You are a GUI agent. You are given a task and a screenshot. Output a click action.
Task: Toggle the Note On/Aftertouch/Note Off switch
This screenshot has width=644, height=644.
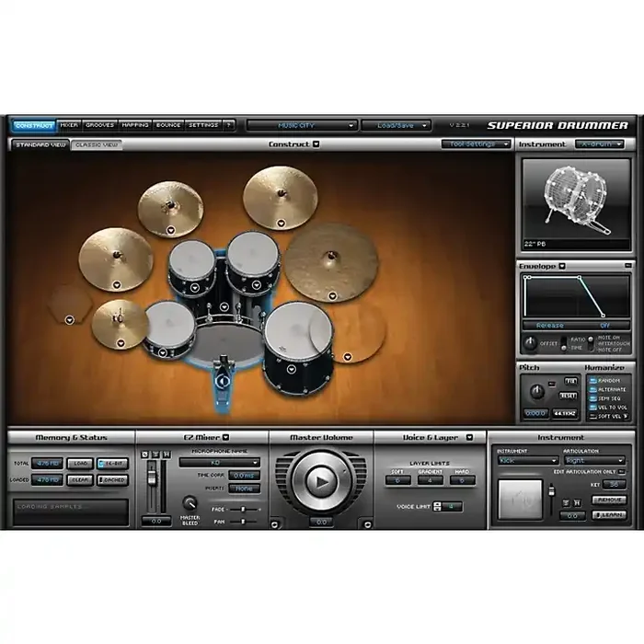pyautogui.click(x=591, y=343)
